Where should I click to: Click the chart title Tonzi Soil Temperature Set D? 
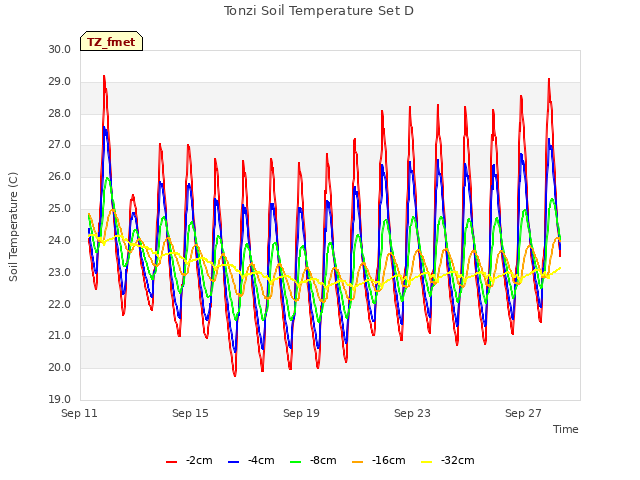point(319,11)
